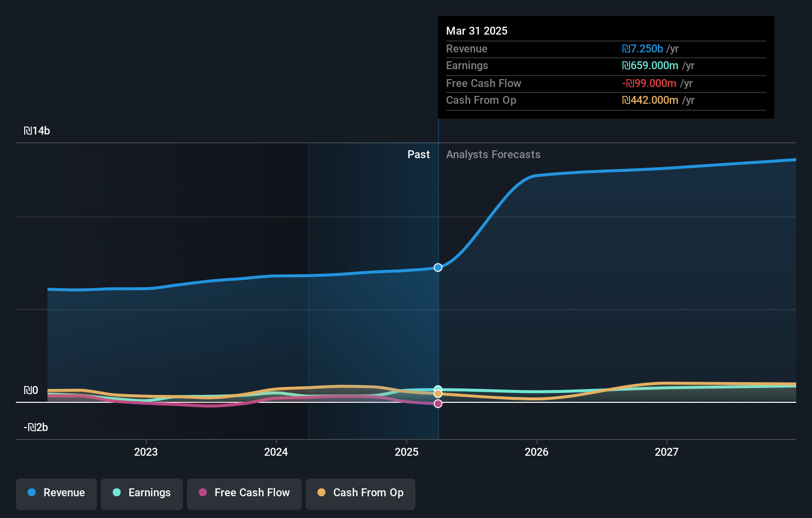Click the Free Cash Flow legend button
This screenshot has height=518, width=812.
[x=244, y=493]
